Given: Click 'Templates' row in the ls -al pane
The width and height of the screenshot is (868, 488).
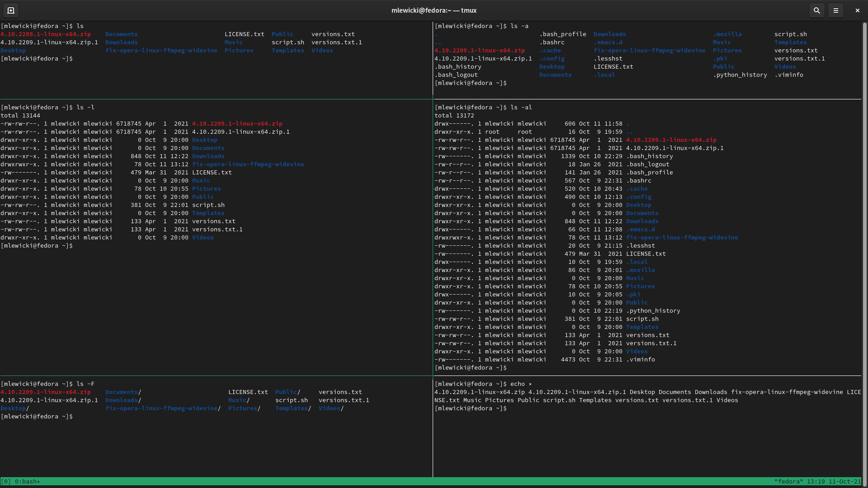Looking at the screenshot, I should pyautogui.click(x=547, y=327).
